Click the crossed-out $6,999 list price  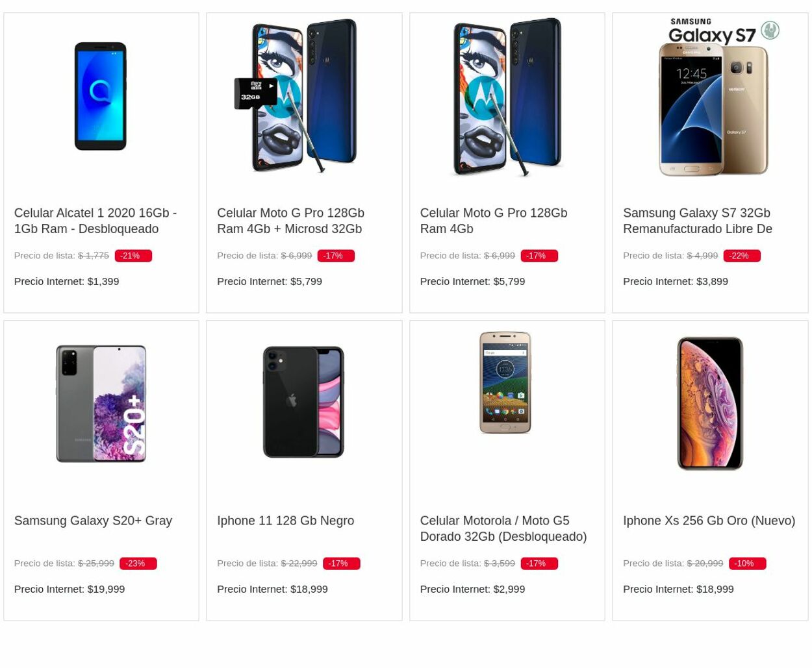pos(296,255)
